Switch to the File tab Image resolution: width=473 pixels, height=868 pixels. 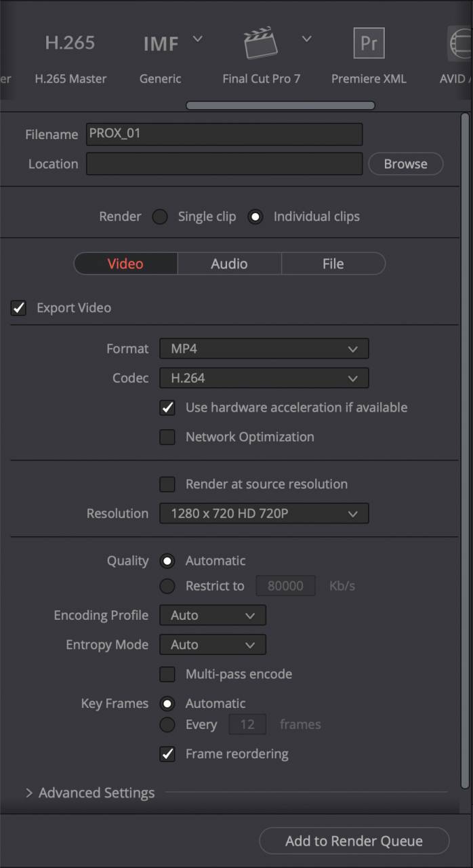333,264
